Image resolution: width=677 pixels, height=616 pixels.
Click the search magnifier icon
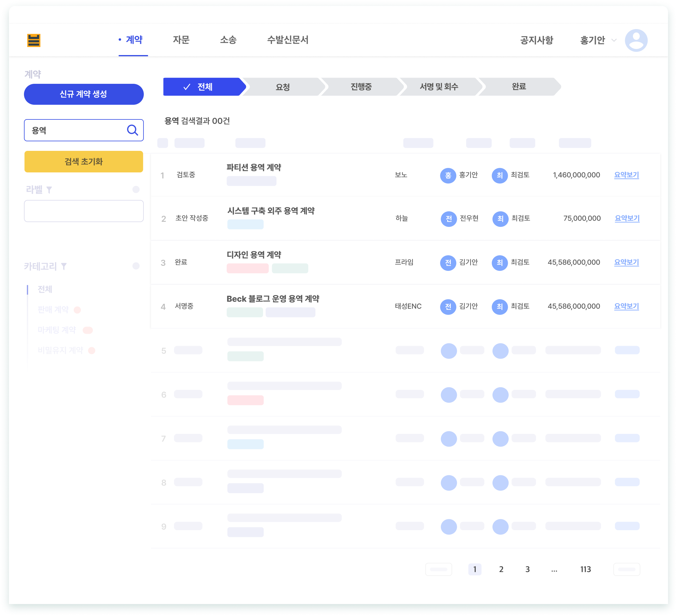point(132,130)
